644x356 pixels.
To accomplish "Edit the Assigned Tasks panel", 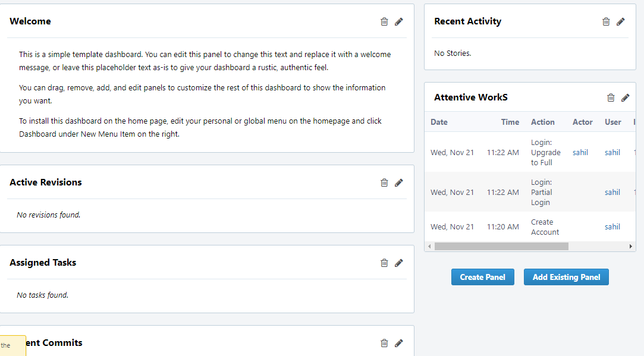I will coord(399,263).
